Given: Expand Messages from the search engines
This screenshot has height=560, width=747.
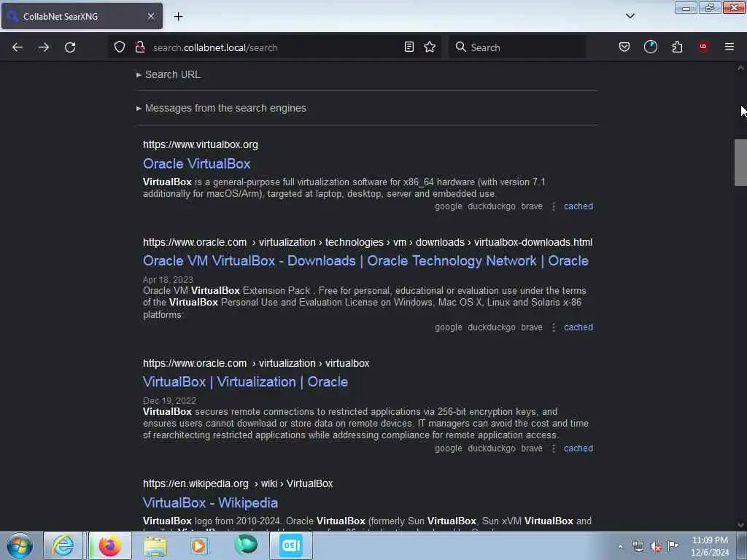Looking at the screenshot, I should [222, 108].
